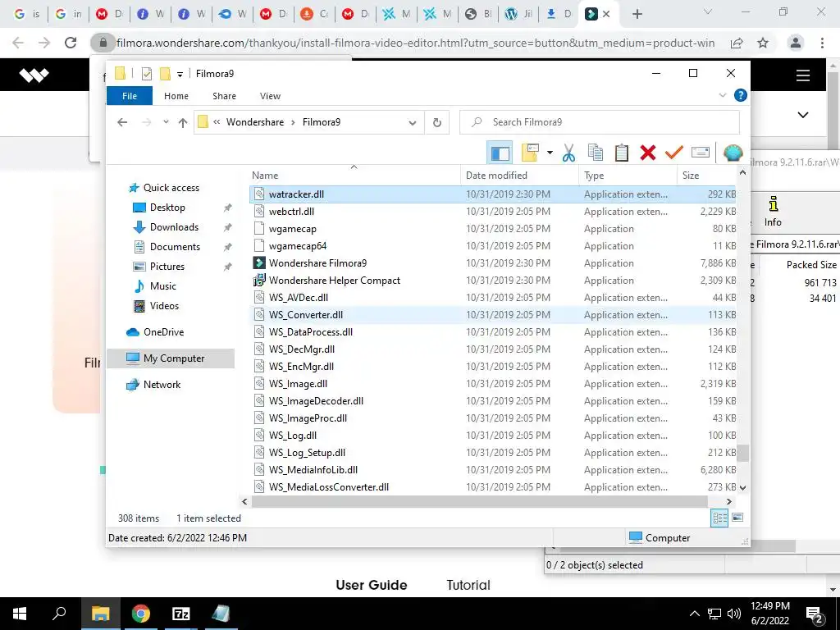This screenshot has height=630, width=840.
Task: Open a new Chrome tab with plus
Action: pyautogui.click(x=637, y=14)
